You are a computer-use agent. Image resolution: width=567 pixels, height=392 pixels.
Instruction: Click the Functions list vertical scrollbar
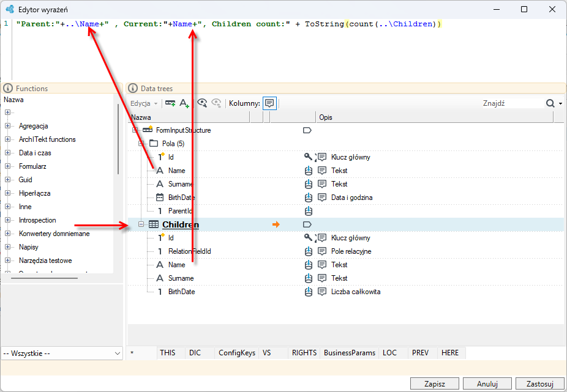(x=118, y=139)
